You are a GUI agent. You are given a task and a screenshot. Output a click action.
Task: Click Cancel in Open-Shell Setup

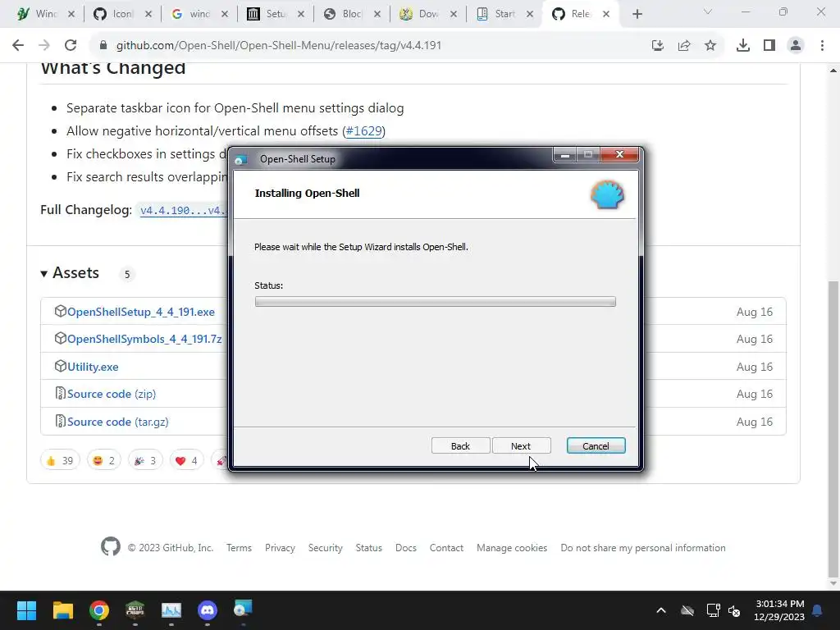tap(596, 445)
